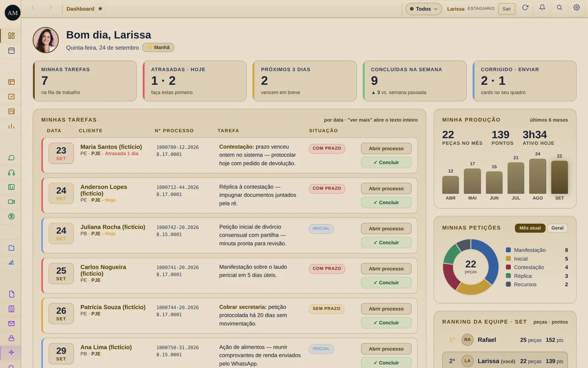Toggle the favorite star next to Dashboard

tap(100, 8)
